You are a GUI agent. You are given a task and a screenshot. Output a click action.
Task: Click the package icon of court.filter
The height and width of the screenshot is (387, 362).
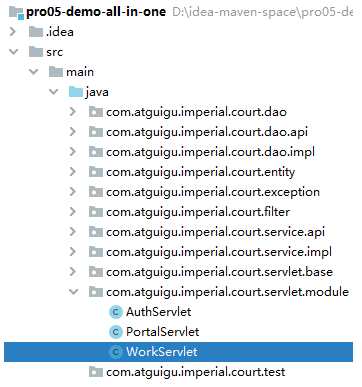click(96, 212)
